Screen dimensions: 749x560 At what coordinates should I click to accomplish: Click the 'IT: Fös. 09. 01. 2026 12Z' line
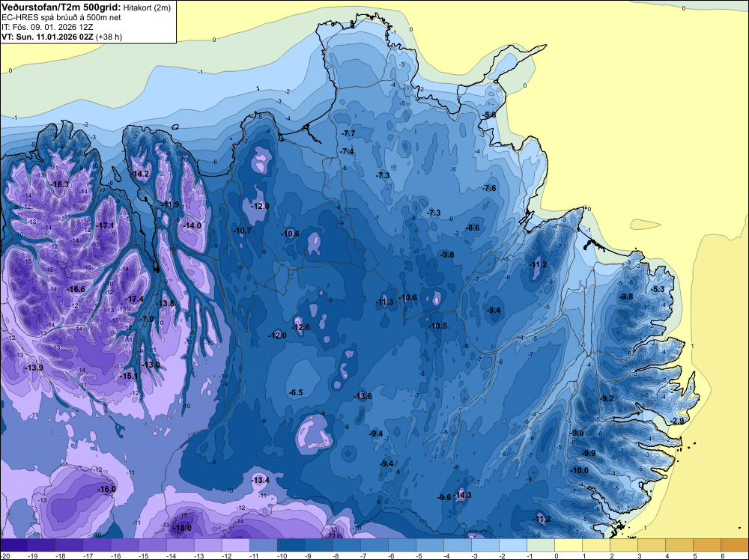[x=47, y=27]
